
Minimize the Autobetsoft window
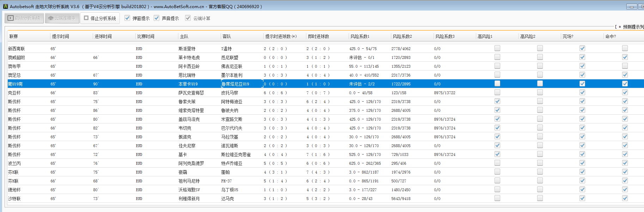(631, 7)
